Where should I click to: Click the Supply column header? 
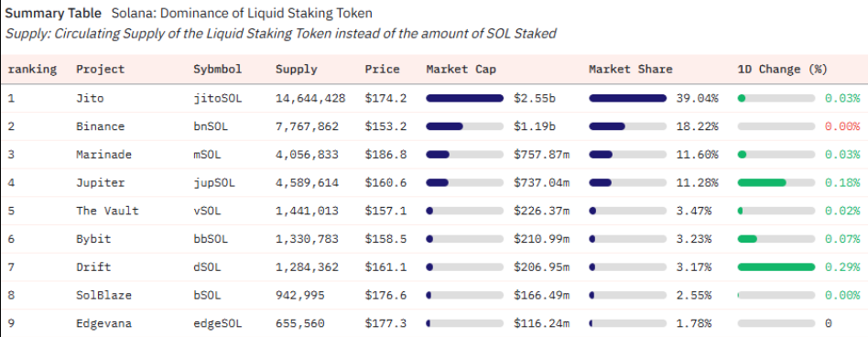[296, 70]
